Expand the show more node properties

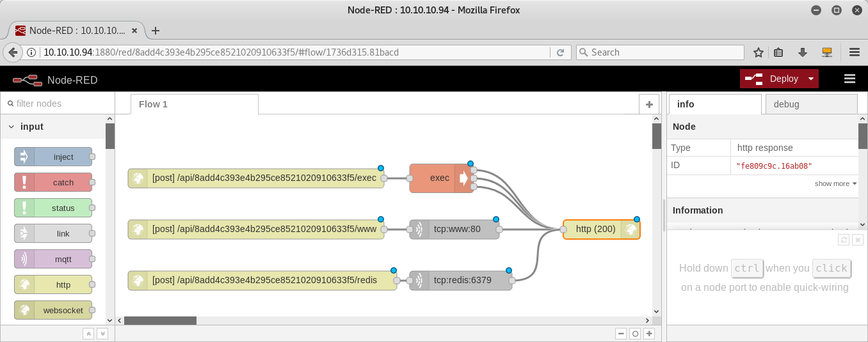(835, 183)
